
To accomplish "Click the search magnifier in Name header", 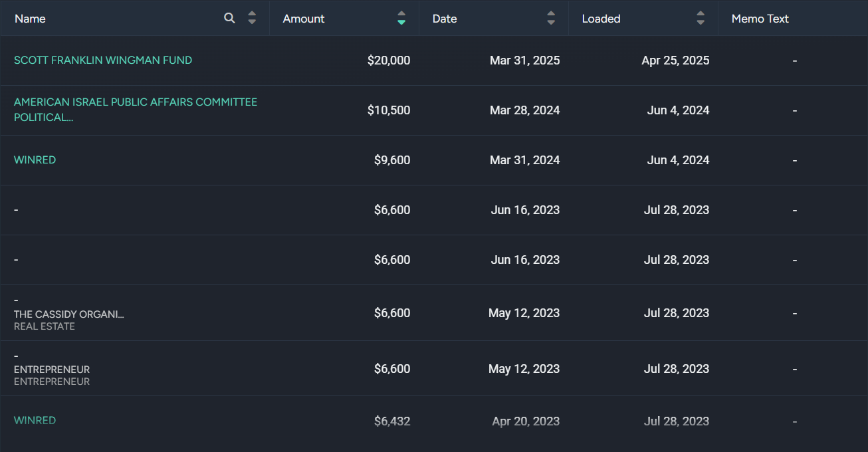I will click(x=229, y=18).
